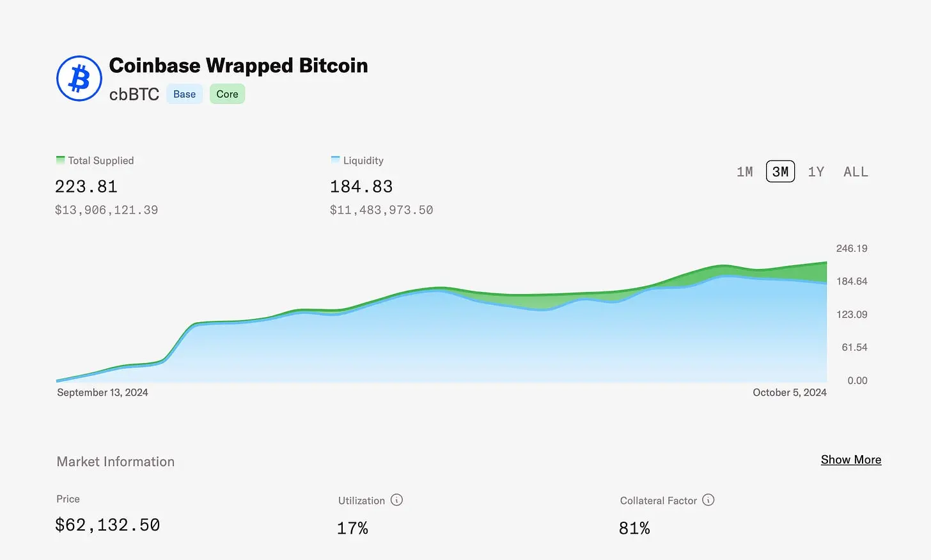
Task: Click the Coinbase Wrapped Bitcoin logo icon
Action: [79, 79]
